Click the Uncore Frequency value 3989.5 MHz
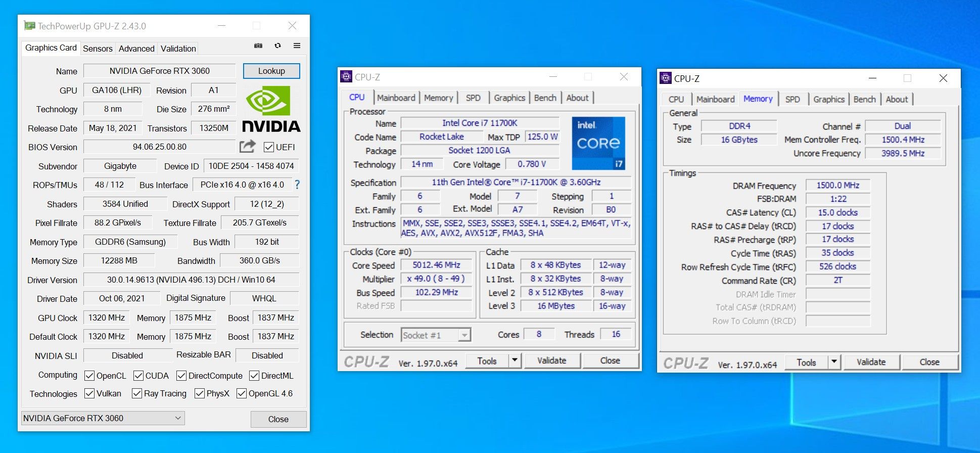Image resolution: width=980 pixels, height=453 pixels. pos(903,153)
